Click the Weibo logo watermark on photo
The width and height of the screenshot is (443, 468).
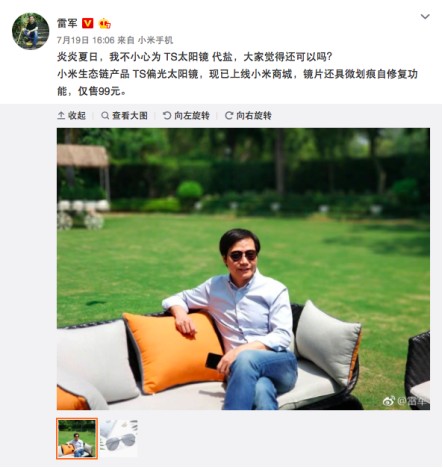pos(389,401)
